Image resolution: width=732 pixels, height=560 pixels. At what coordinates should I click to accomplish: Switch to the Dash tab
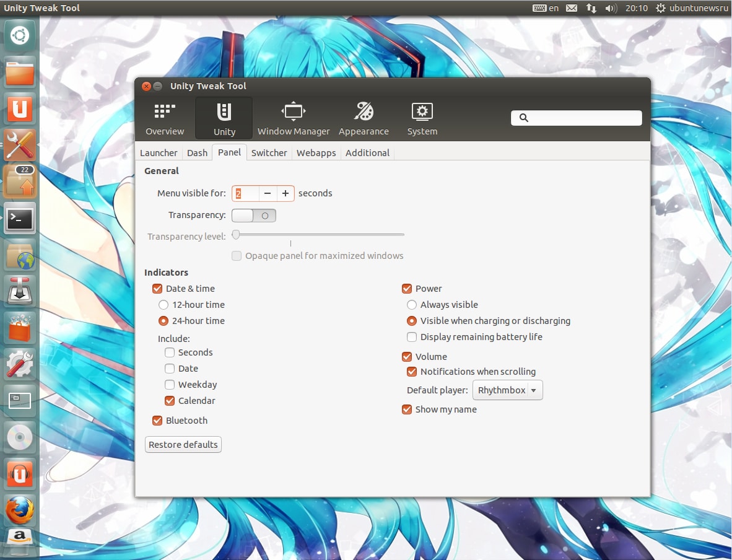pyautogui.click(x=197, y=153)
